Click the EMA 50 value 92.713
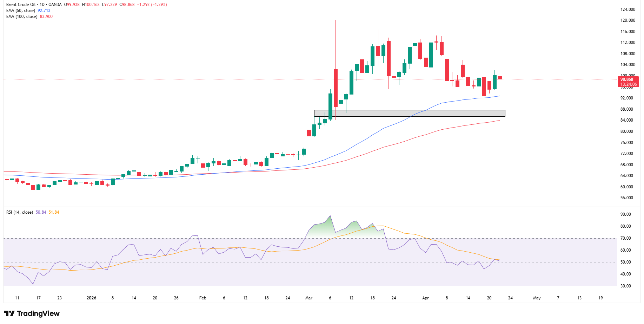The height and width of the screenshot is (324, 644). (x=44, y=11)
